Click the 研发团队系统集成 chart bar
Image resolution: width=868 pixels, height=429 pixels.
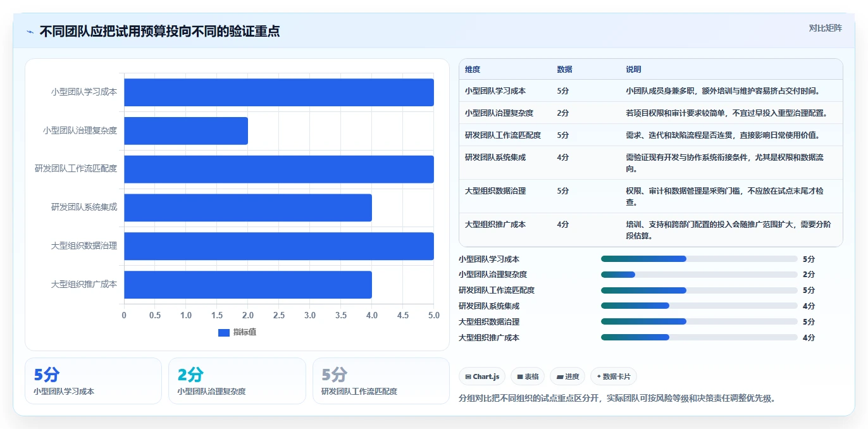(x=248, y=208)
